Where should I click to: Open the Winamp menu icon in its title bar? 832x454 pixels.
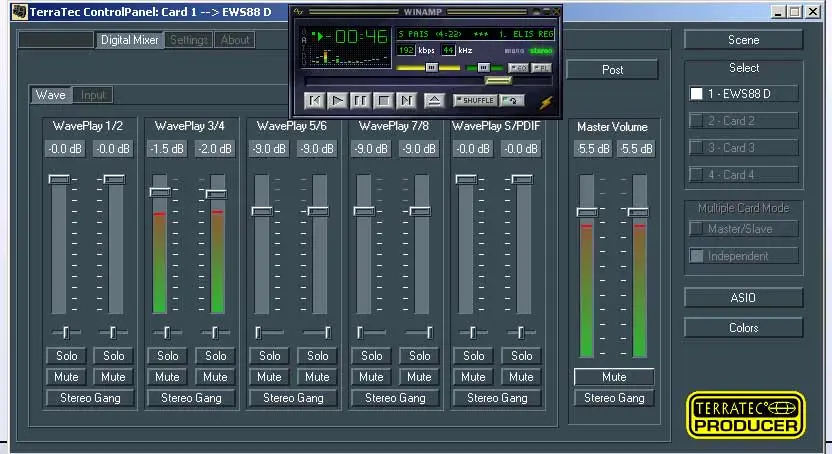click(x=299, y=11)
